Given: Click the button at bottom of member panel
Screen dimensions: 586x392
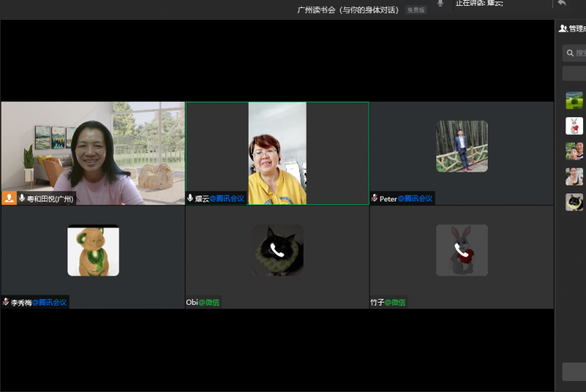Looking at the screenshot, I should pyautogui.click(x=574, y=371).
